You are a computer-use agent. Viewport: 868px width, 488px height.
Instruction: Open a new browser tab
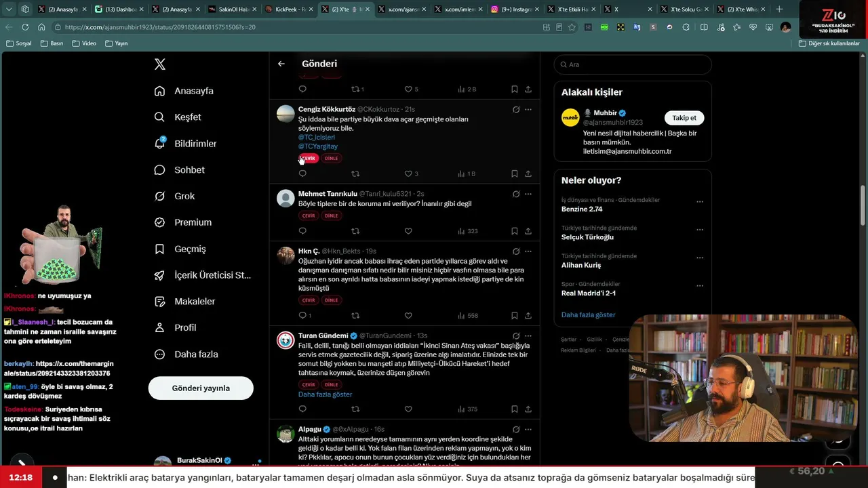tap(779, 9)
